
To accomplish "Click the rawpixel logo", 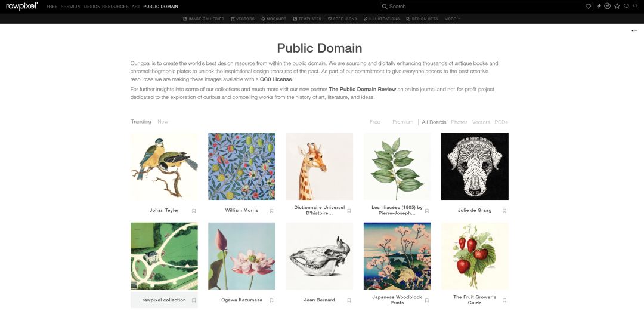I will pos(22,6).
